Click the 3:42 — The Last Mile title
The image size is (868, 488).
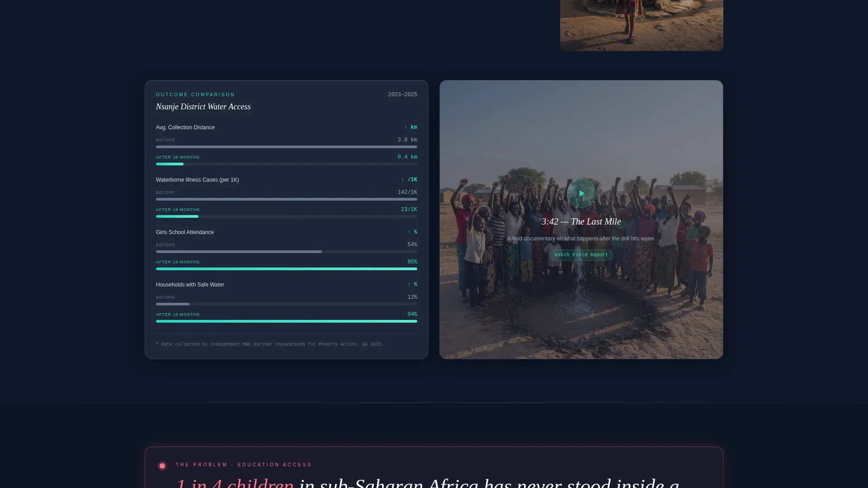581,222
